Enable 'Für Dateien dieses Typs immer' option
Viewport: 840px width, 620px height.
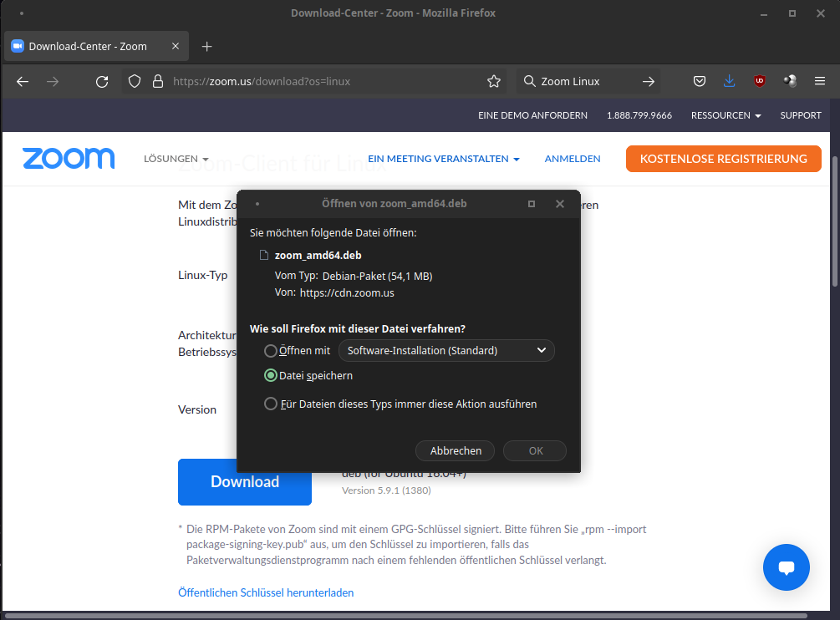(x=271, y=404)
